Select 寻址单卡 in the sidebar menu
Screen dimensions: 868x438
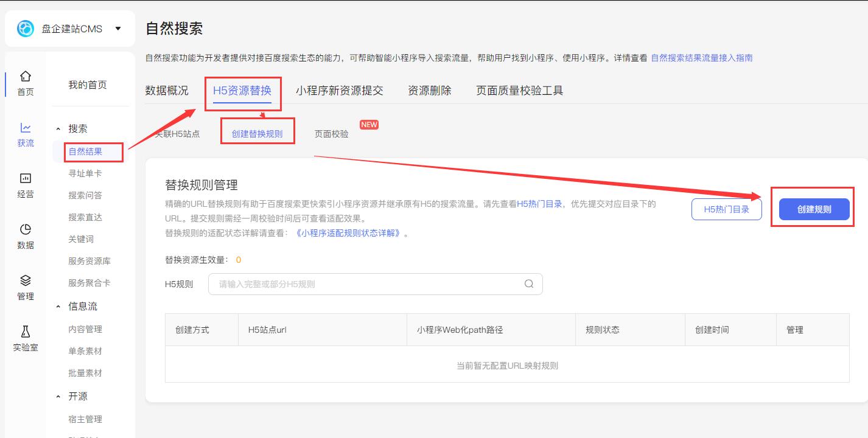[x=85, y=173]
